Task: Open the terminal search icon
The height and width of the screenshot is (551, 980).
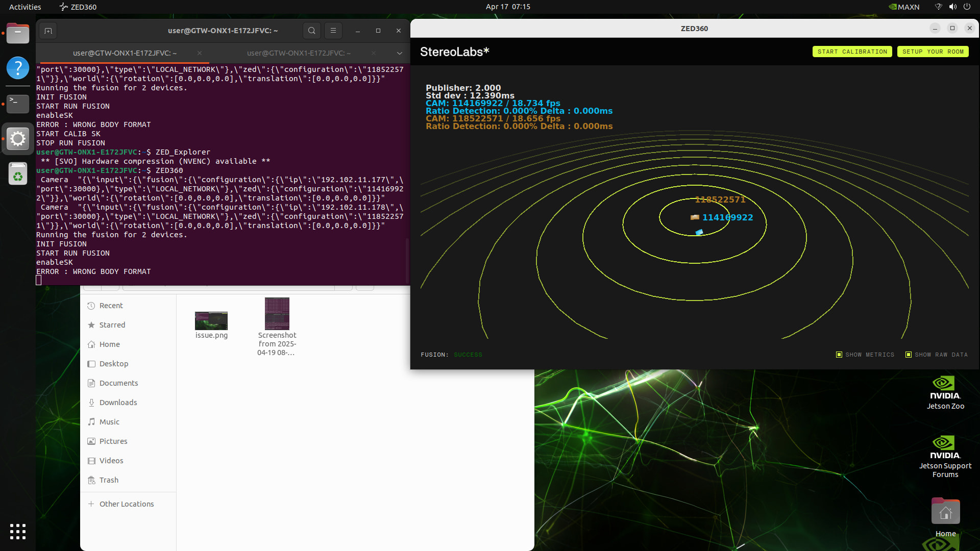Action: point(311,31)
